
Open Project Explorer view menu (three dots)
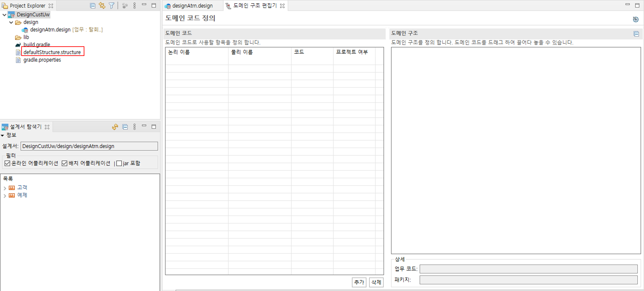tap(135, 5)
